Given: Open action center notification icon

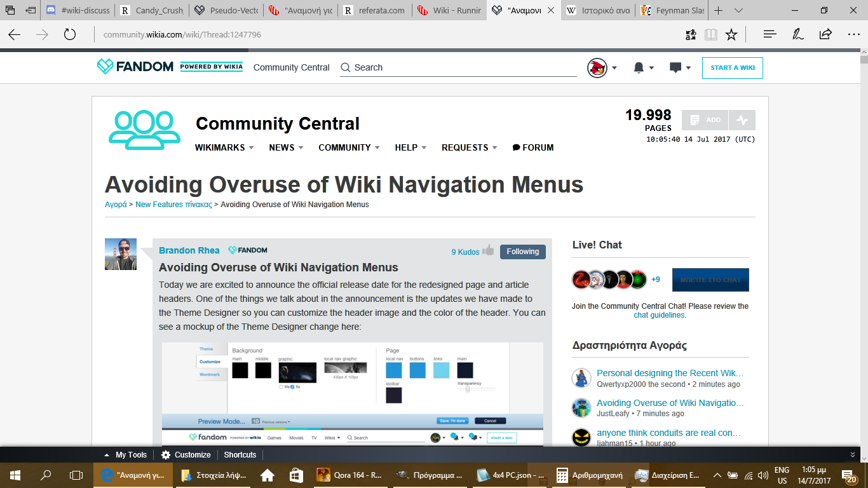Looking at the screenshot, I should 848,475.
